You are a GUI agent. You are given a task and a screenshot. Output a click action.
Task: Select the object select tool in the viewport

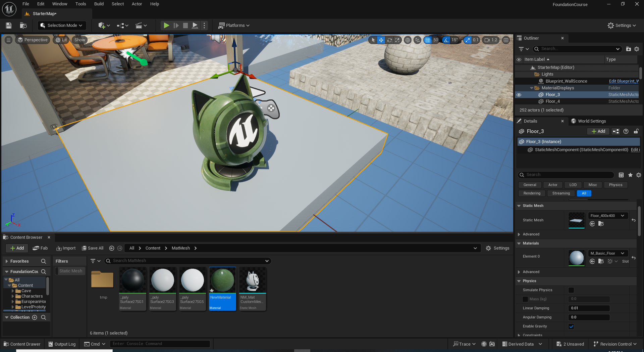point(373,40)
